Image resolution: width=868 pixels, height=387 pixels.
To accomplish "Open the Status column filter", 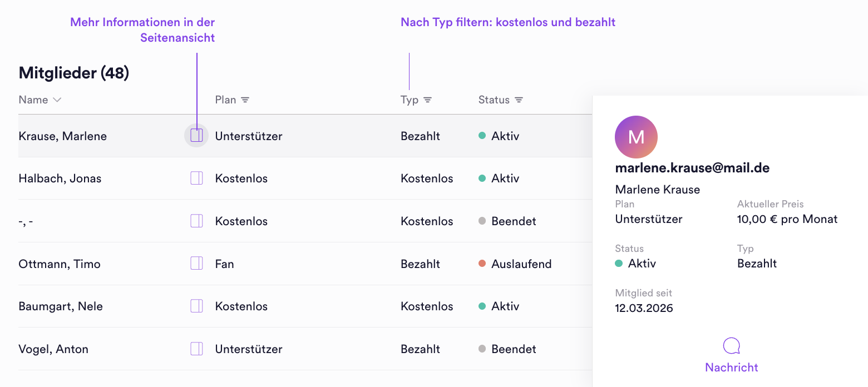I will pos(519,100).
